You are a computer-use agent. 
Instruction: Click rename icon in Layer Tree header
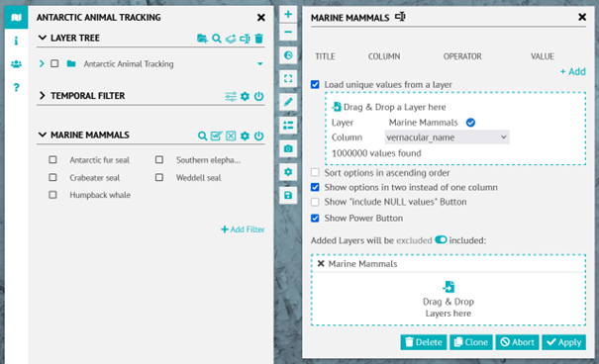click(245, 39)
